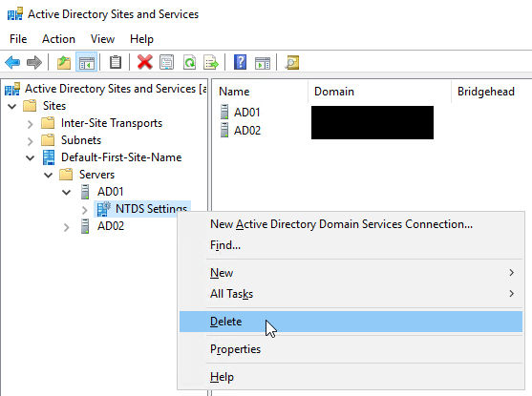This screenshot has height=396, width=532.
Task: Select 'Active Directory Sites and Services' root label
Action: pyautogui.click(x=116, y=89)
